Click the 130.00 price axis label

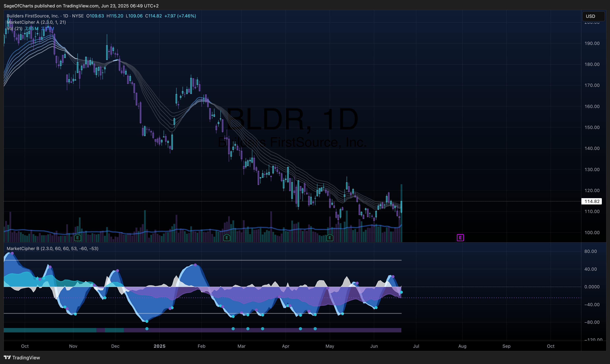click(592, 170)
